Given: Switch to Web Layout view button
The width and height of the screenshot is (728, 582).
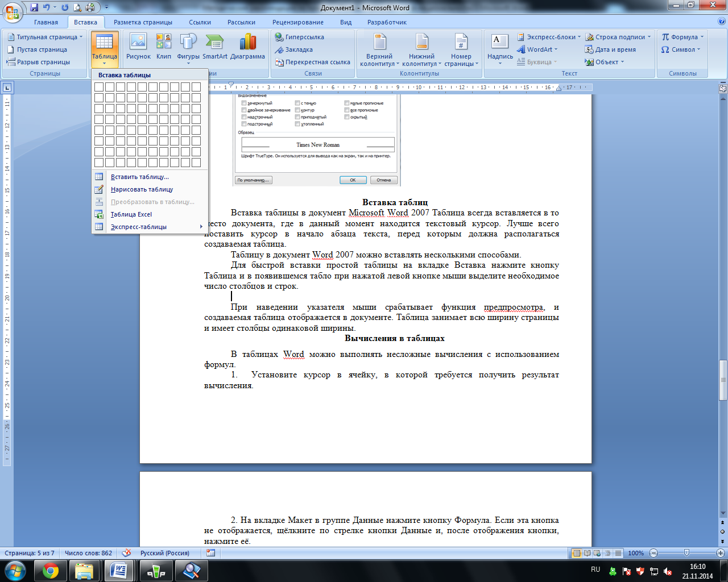Looking at the screenshot, I should point(597,553).
